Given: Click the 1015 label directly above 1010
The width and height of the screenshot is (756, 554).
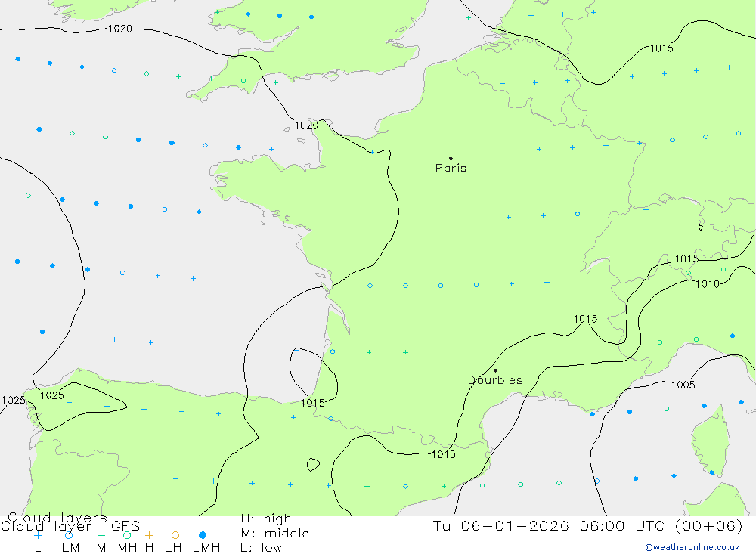Looking at the screenshot, I should 686,258.
